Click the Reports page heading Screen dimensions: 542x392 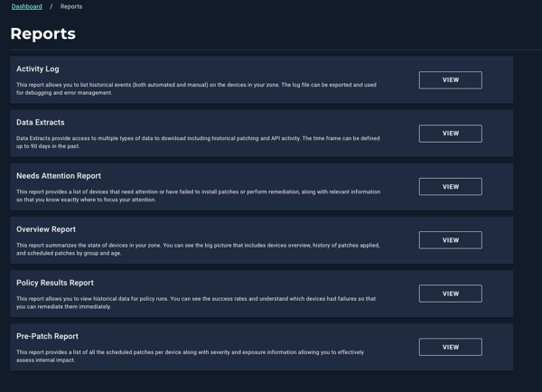pyautogui.click(x=42, y=33)
